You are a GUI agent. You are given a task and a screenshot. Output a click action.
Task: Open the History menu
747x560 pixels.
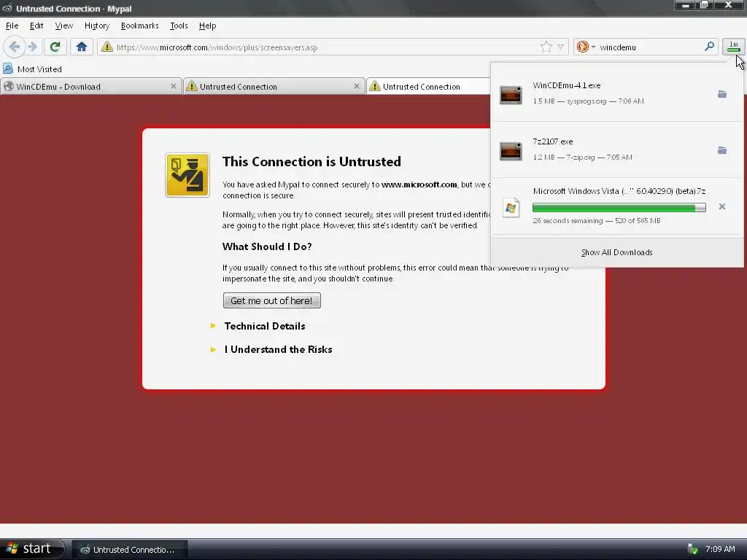click(x=97, y=26)
